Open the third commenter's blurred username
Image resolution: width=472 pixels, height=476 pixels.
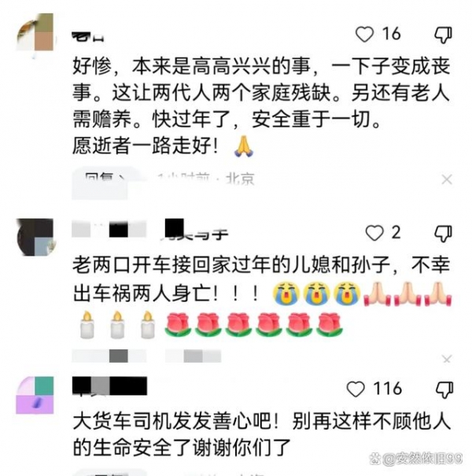(x=110, y=386)
